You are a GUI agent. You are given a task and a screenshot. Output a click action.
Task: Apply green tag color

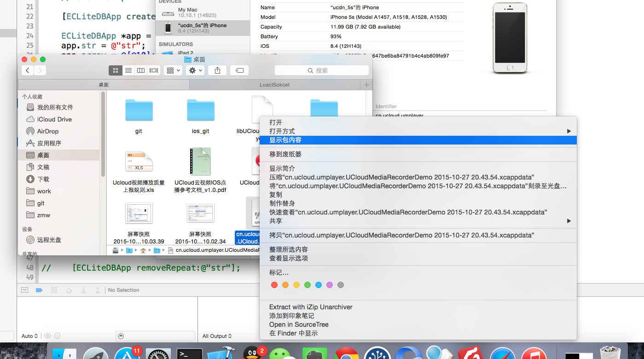[307, 285]
